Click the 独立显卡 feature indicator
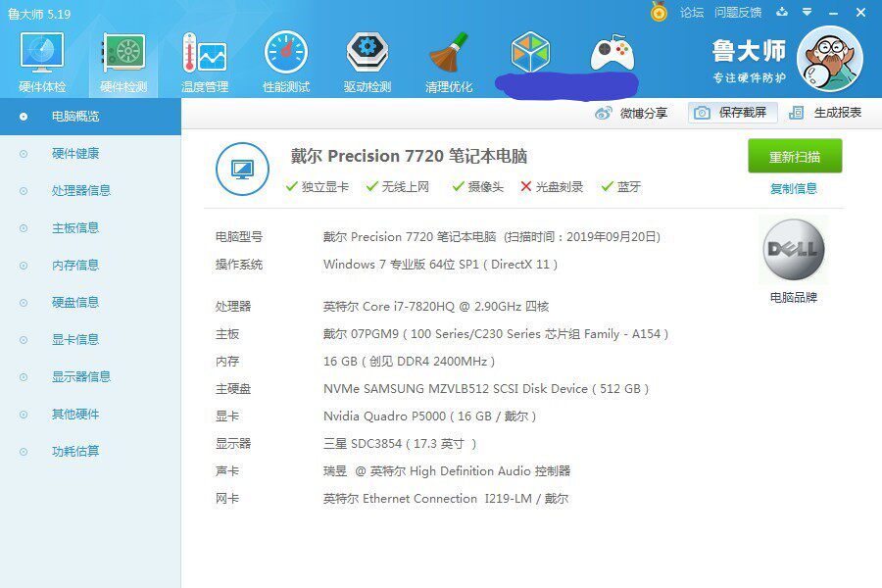The width and height of the screenshot is (882, 588). point(318,187)
